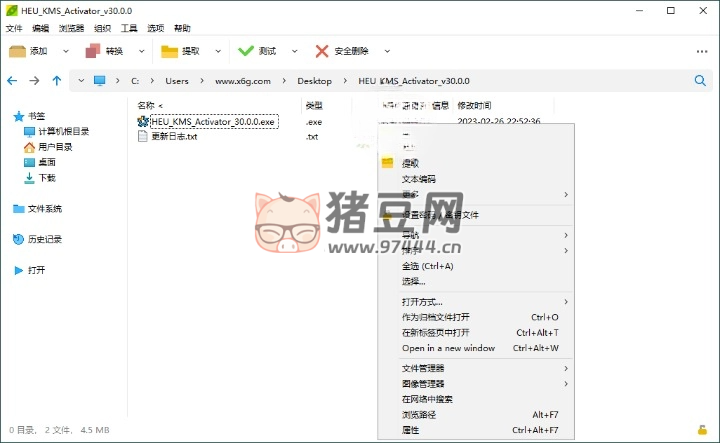Select 桌面 in the bookmarks sidebar
Screen dimensions: 720x443
click(x=47, y=162)
